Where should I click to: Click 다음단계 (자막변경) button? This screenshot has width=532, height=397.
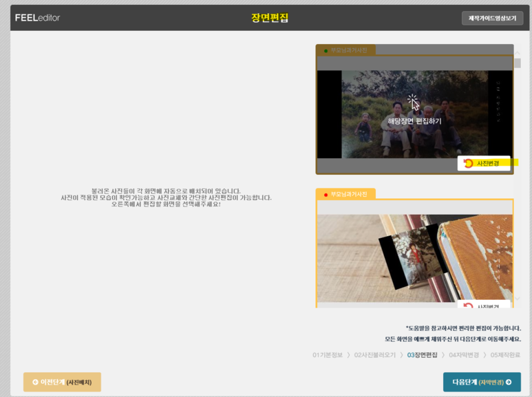click(482, 382)
